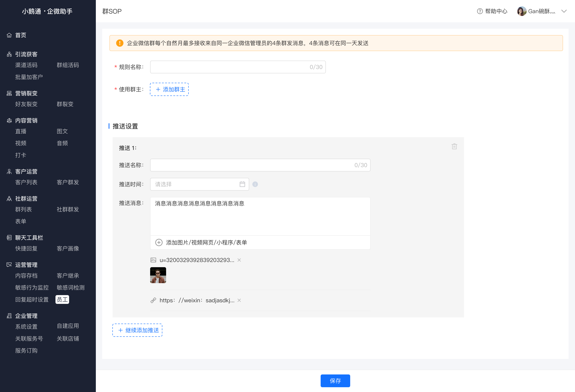575x392 pixels.
Task: Open 渠道活码 in the sidebar
Action: tap(26, 65)
